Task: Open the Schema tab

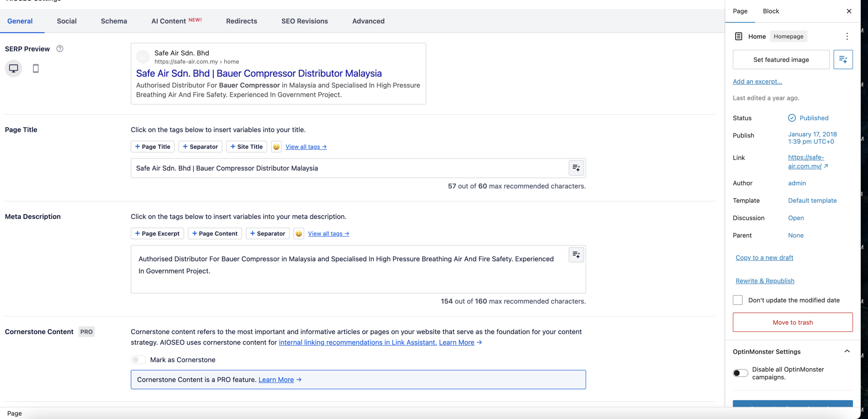Action: 114,21
